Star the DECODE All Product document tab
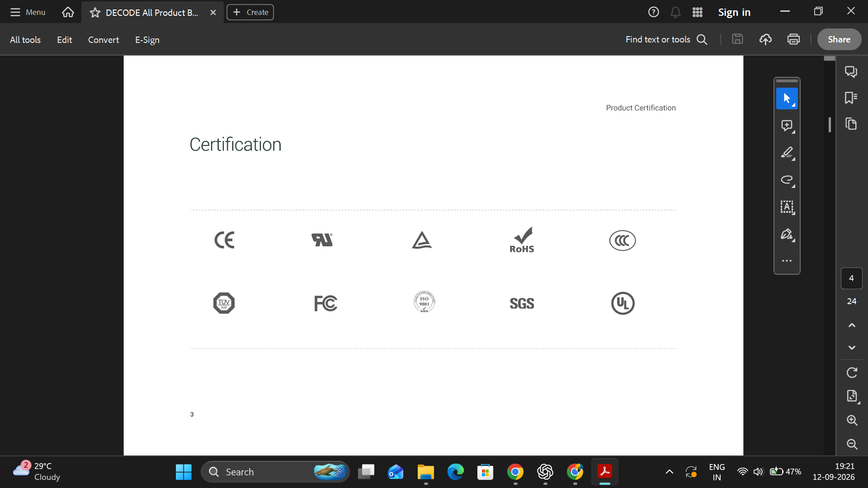 coord(95,13)
